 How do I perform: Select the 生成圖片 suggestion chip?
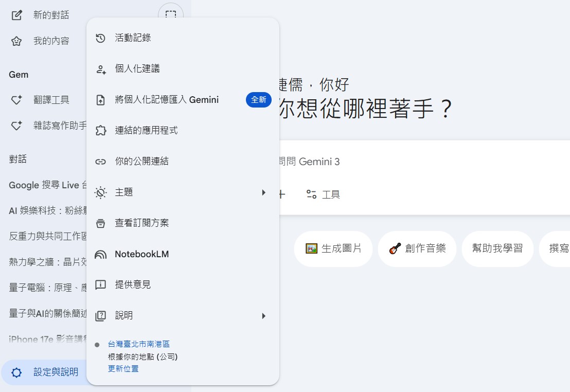[x=333, y=248]
